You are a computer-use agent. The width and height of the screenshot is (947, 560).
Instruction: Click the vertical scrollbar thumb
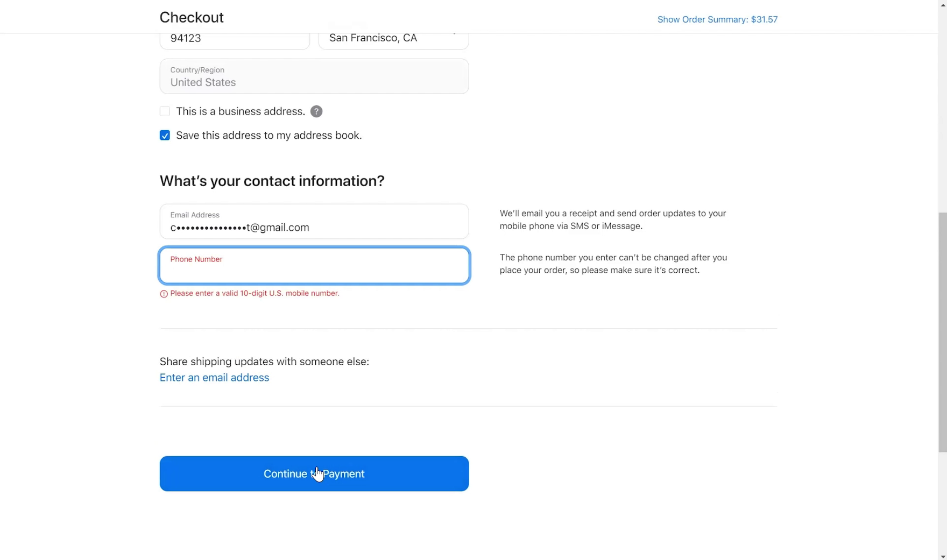click(942, 331)
